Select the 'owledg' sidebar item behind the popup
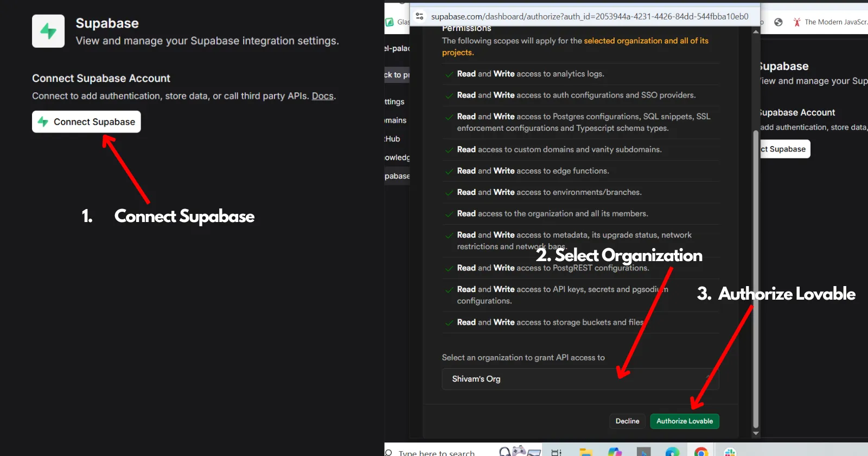Viewport: 868px width, 456px height. [x=397, y=157]
